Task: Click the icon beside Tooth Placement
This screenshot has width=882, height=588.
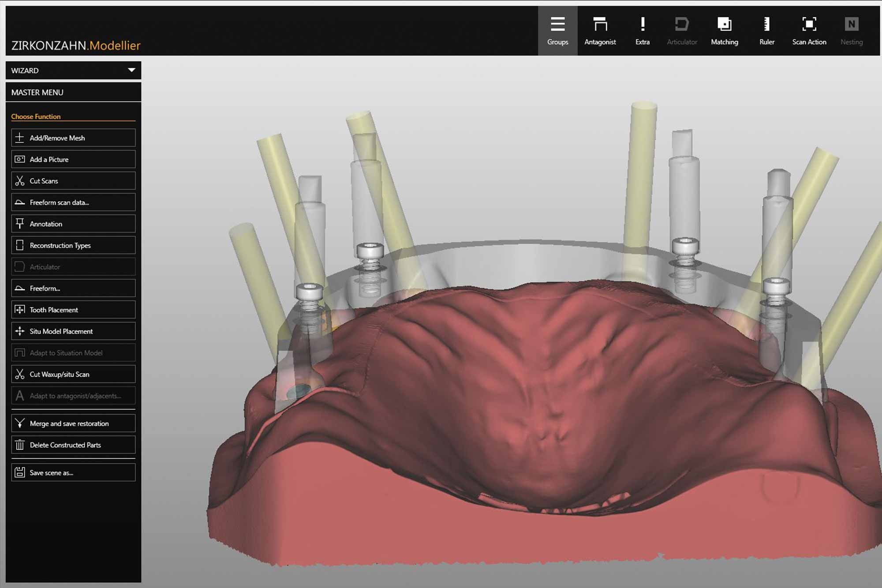Action: click(x=20, y=310)
